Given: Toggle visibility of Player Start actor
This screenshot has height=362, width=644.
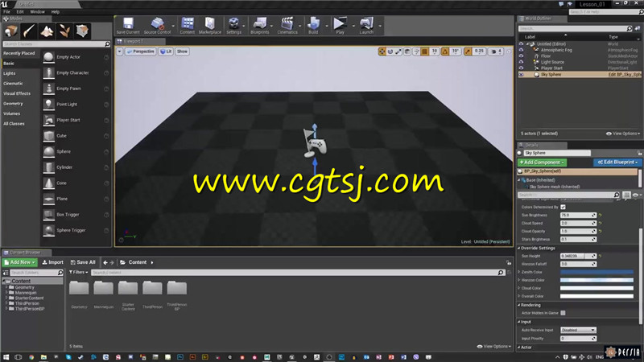Looking at the screenshot, I should pos(521,68).
